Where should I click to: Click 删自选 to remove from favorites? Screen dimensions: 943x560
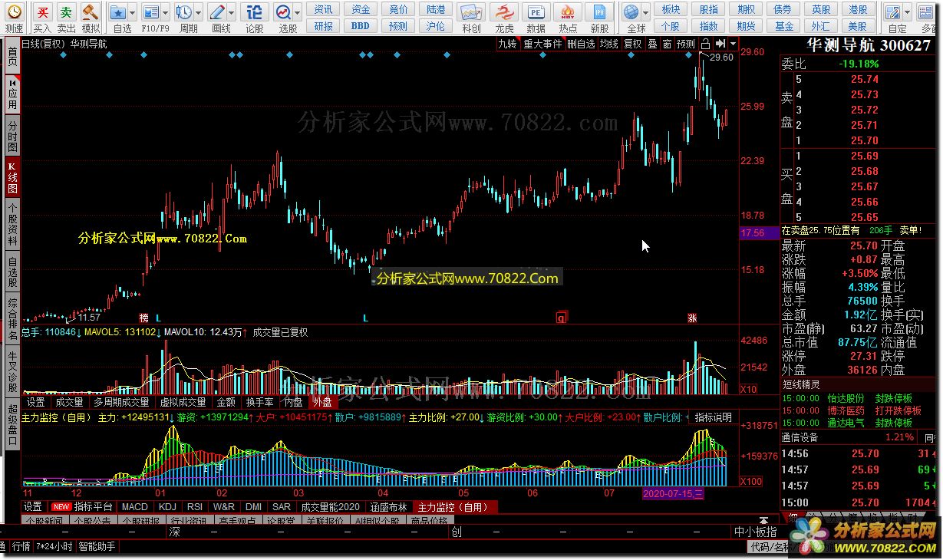581,44
